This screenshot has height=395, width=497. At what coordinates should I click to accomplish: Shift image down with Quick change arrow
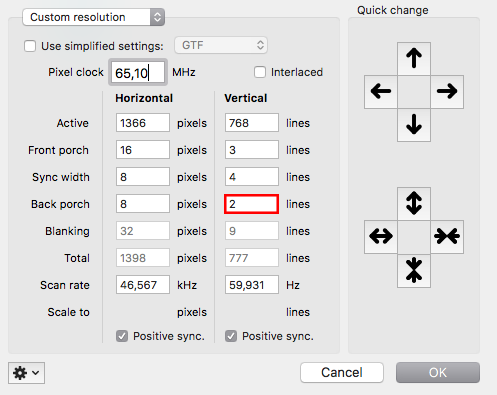pyautogui.click(x=414, y=125)
